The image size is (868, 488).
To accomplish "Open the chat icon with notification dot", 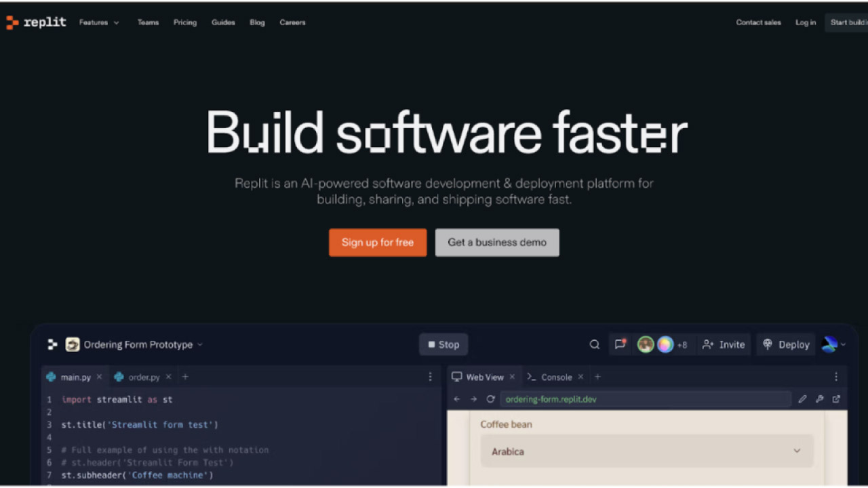I will pos(620,344).
